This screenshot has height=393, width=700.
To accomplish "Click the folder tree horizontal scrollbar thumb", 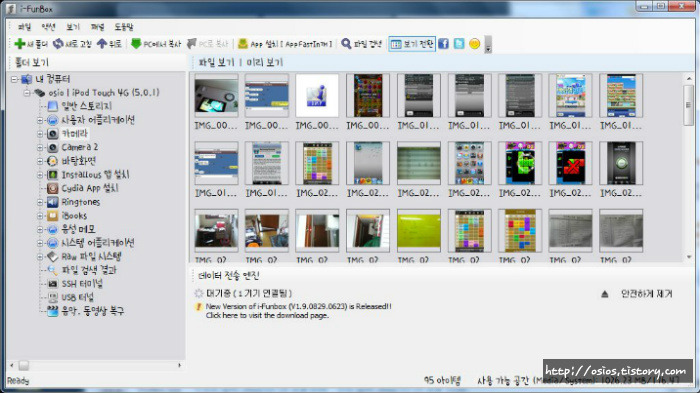I will point(24,365).
